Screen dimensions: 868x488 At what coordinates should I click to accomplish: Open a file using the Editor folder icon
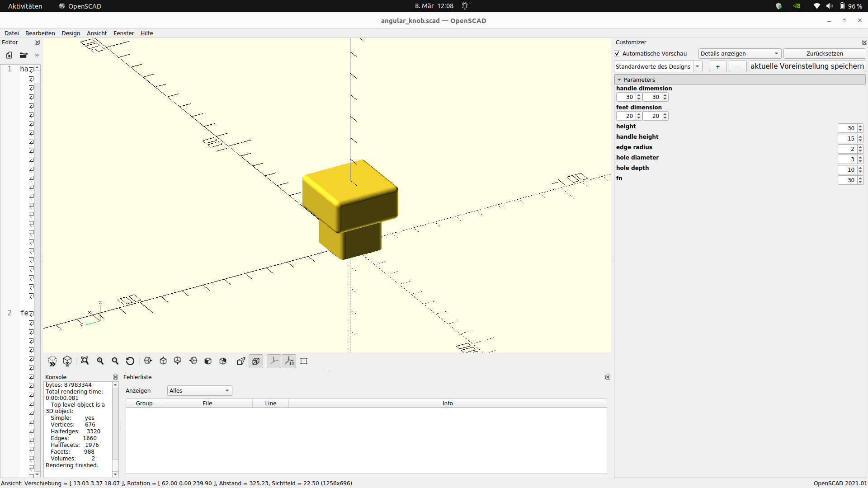(x=24, y=55)
